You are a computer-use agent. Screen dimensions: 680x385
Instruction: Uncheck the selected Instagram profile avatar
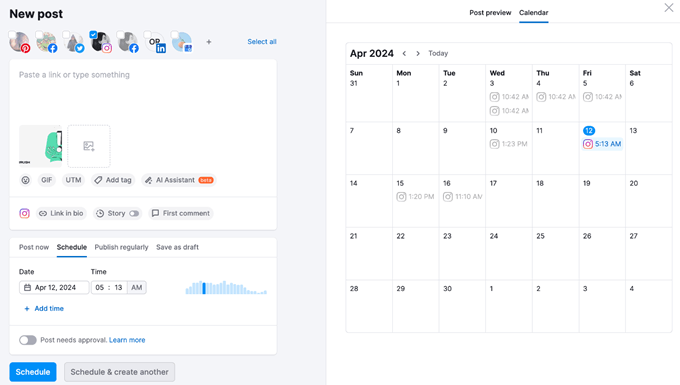pos(93,34)
